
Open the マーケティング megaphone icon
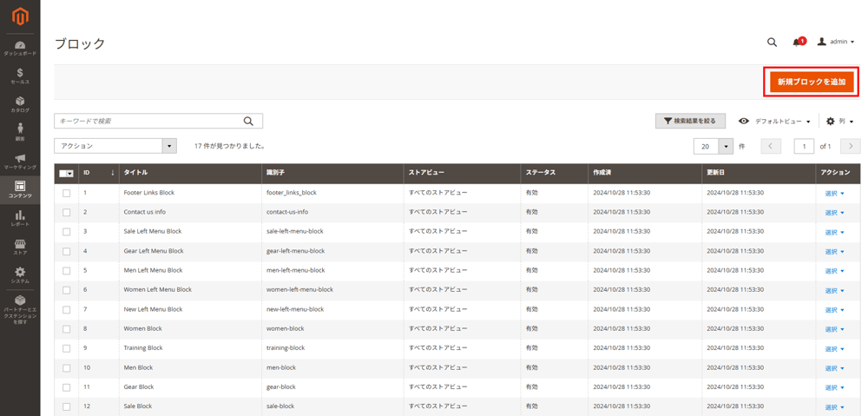[20, 158]
